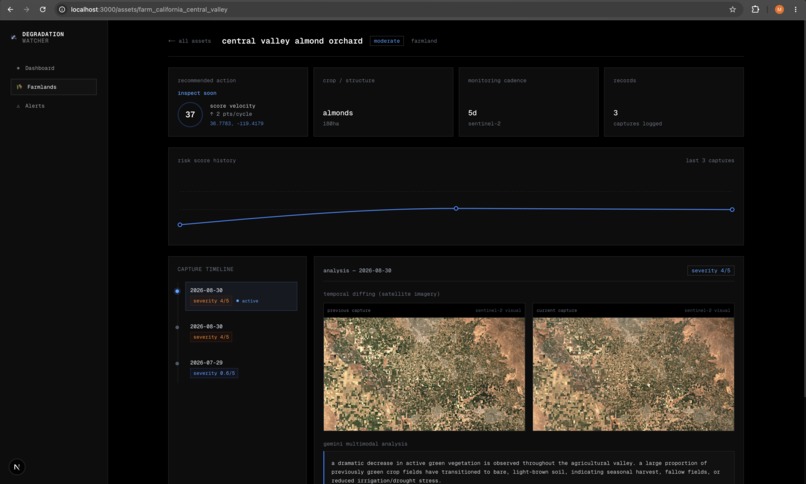Viewport: 806px width, 484px height.
Task: Click the Degradation Watcher logo icon
Action: coord(14,37)
